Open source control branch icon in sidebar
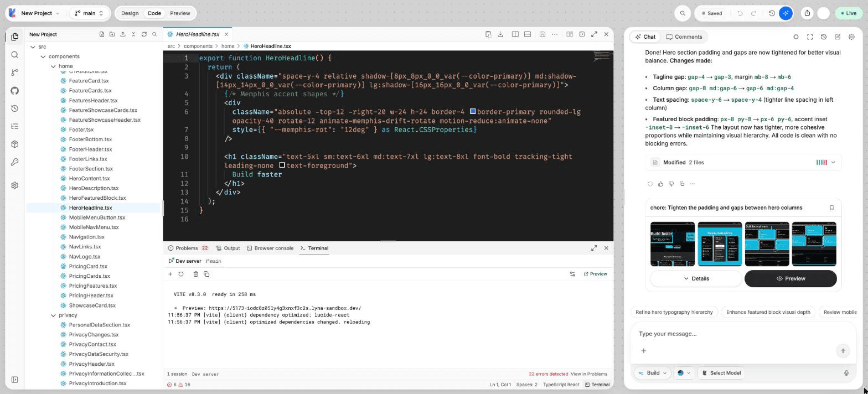Viewport: 868px width, 394px height. [14, 72]
